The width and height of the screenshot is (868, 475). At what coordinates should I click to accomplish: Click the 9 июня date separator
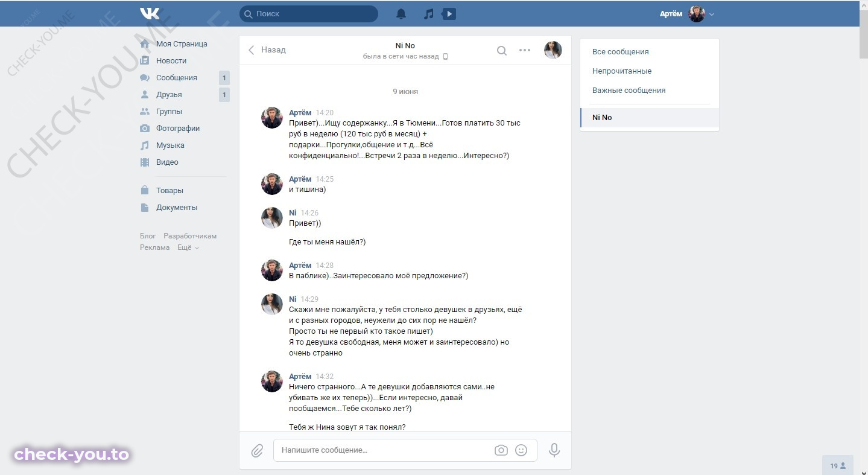pyautogui.click(x=405, y=92)
